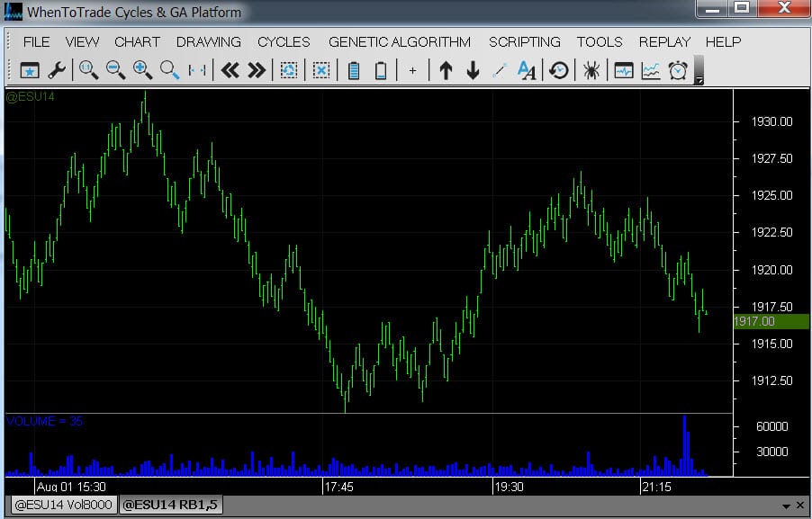Image resolution: width=812 pixels, height=519 pixels.
Task: Activate the Zoom Out magnifier tool
Action: (115, 70)
